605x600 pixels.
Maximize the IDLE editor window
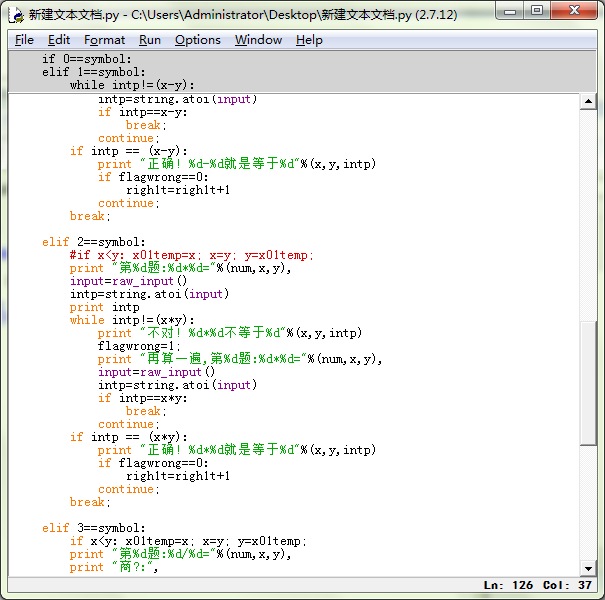[537, 11]
